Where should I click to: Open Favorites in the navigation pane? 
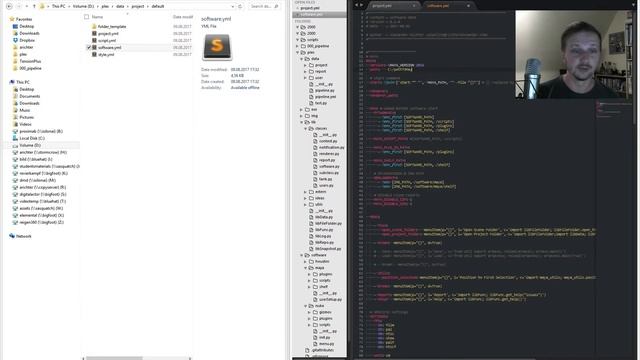[x=24, y=19]
